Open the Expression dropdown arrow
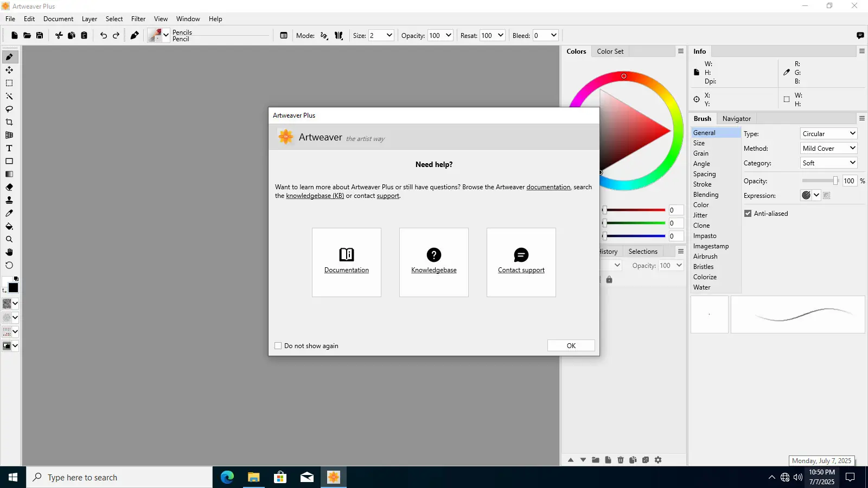 (816, 195)
